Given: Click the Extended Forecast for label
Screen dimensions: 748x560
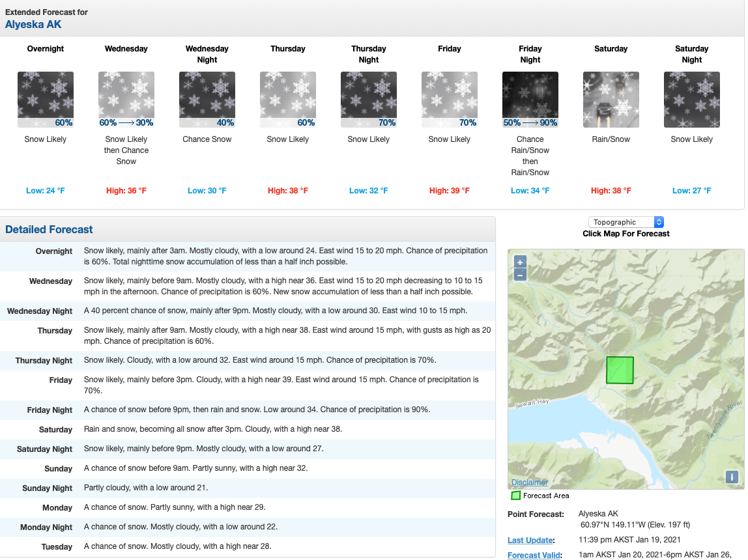Looking at the screenshot, I should point(46,12).
